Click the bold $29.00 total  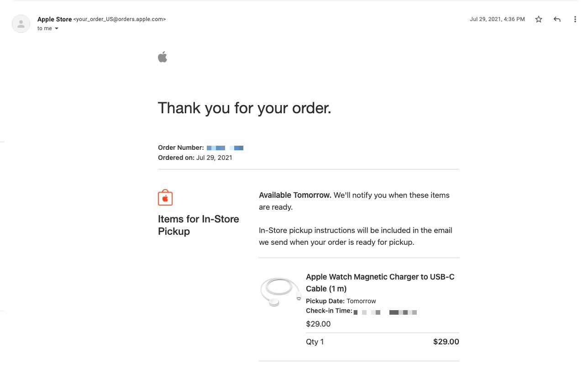coord(446,342)
